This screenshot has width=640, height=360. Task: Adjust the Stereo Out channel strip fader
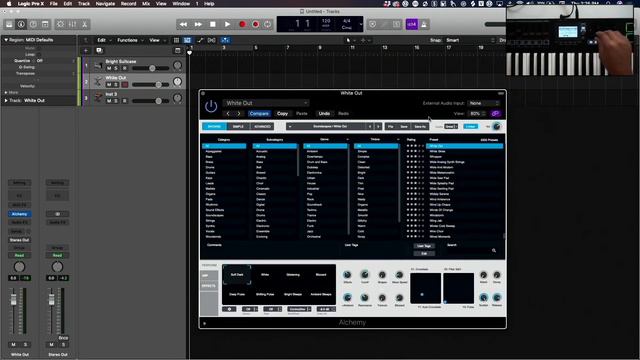click(x=51, y=299)
